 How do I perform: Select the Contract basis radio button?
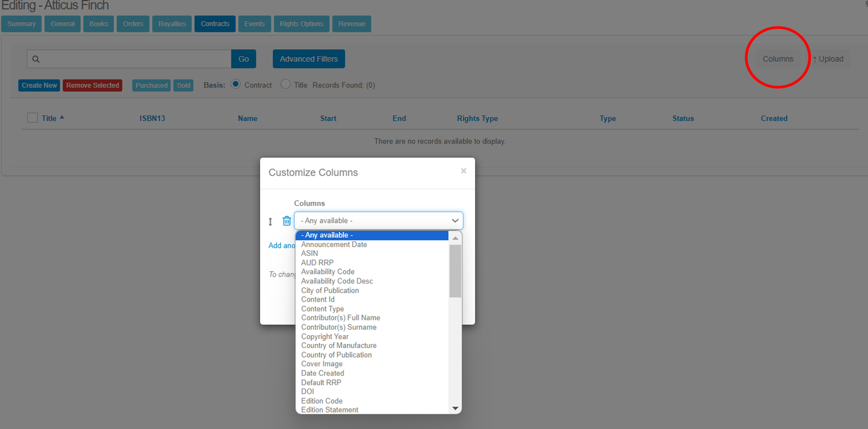tap(236, 84)
